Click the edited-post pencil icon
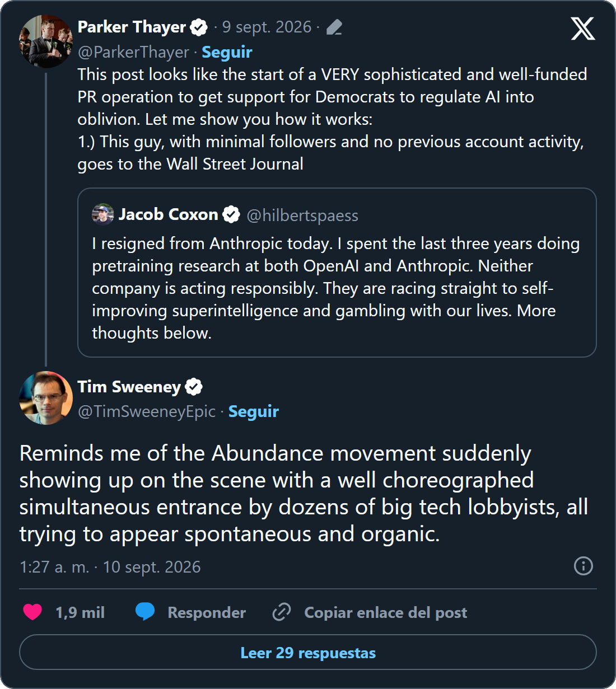 coord(334,27)
